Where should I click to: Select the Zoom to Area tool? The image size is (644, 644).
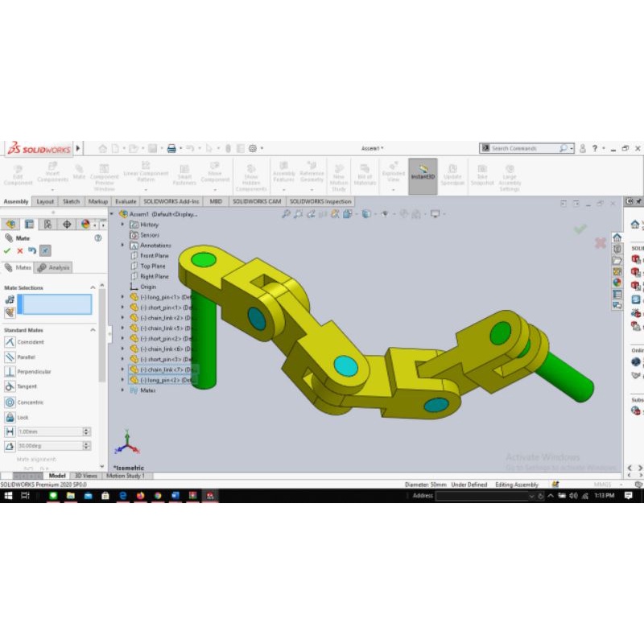pos(299,213)
